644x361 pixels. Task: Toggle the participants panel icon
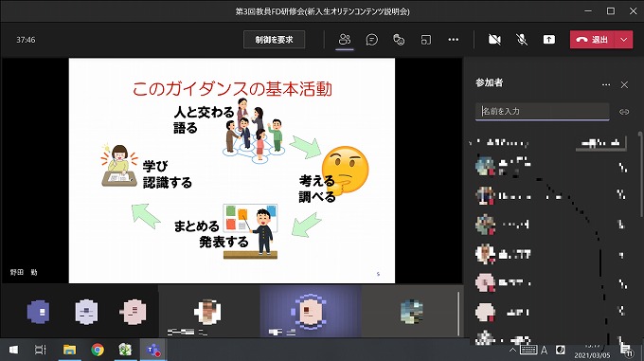(345, 40)
